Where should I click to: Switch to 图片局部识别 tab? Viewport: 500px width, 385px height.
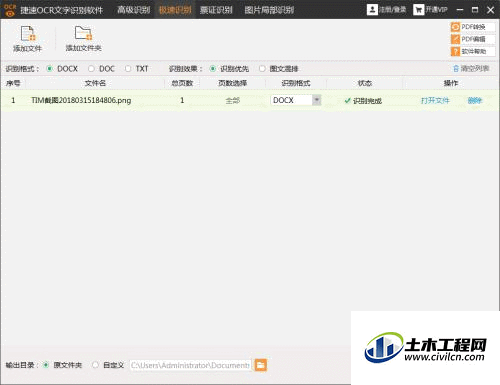coord(269,10)
